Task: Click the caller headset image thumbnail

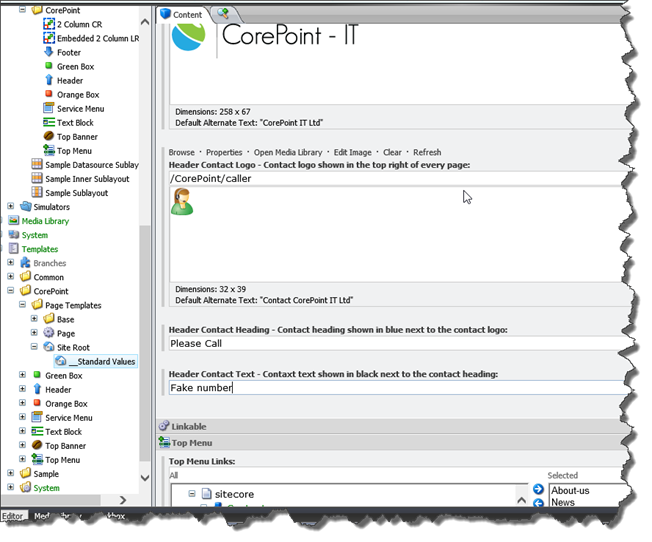Action: [182, 201]
